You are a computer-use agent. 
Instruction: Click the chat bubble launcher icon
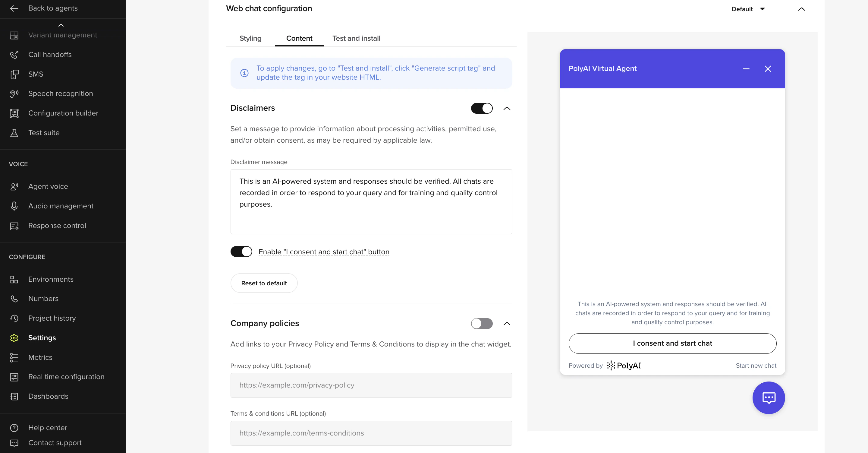(x=769, y=398)
